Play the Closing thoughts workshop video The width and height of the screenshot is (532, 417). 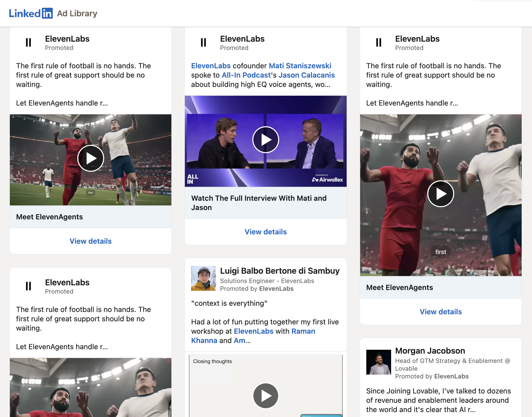pyautogui.click(x=266, y=396)
